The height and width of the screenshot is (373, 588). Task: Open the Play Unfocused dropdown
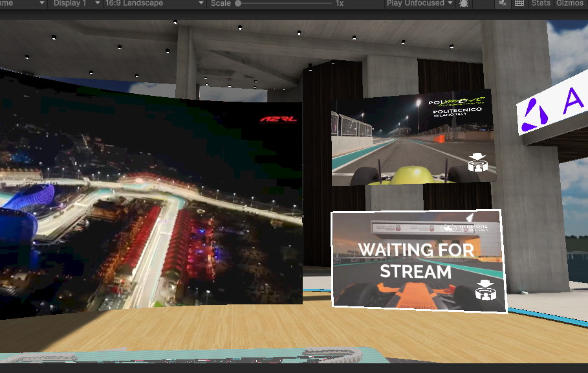click(420, 3)
